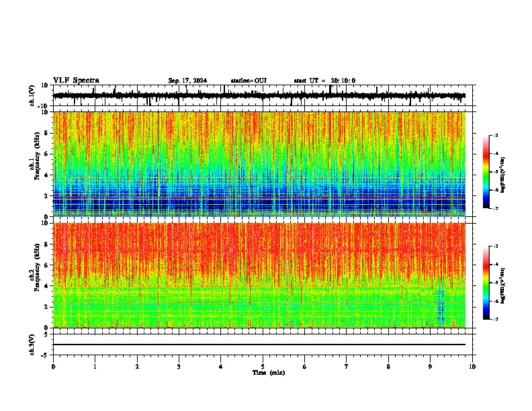Select the "Time (min)" x-axis label

coord(269,373)
